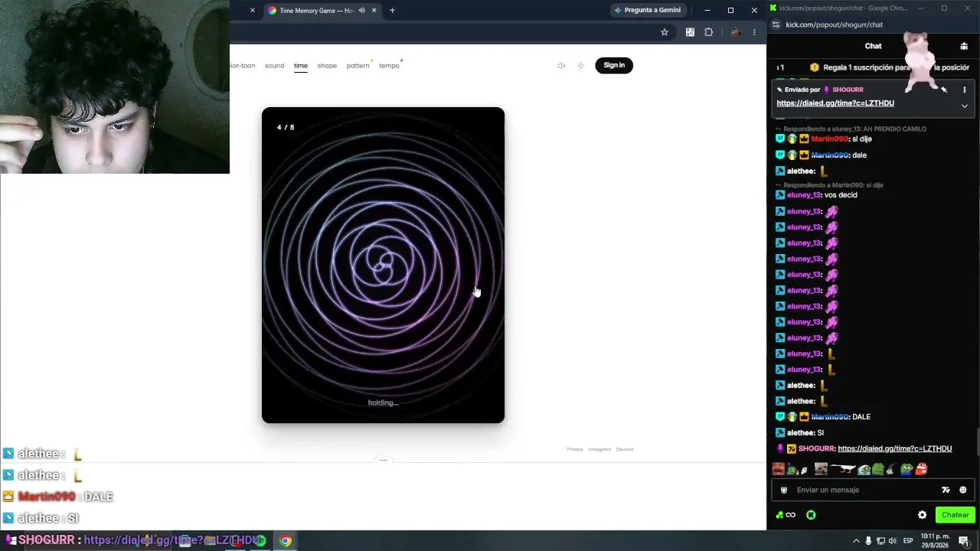Switch to the pattern game tab

pos(358,66)
